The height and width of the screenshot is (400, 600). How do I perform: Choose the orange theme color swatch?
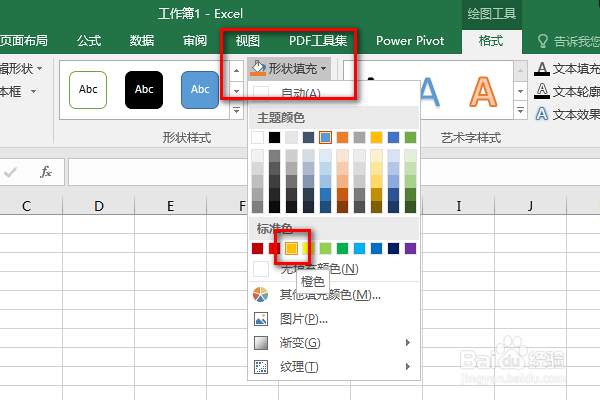point(342,137)
